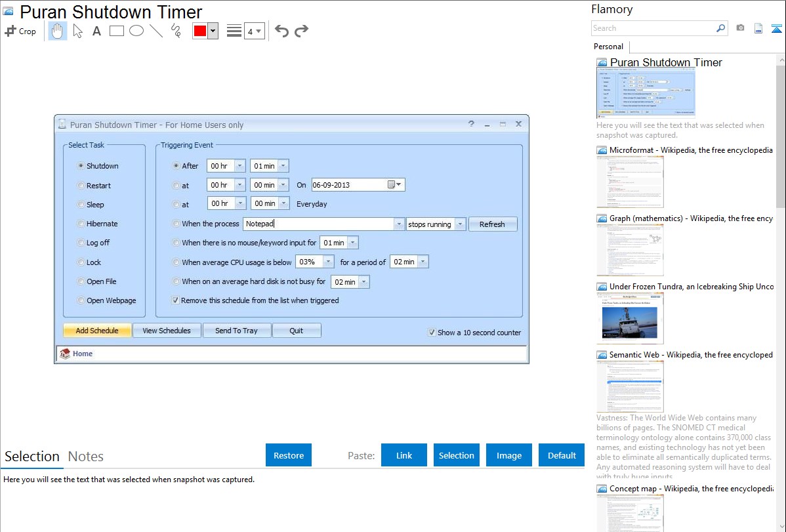Choose the text annotation tool

pos(96,31)
